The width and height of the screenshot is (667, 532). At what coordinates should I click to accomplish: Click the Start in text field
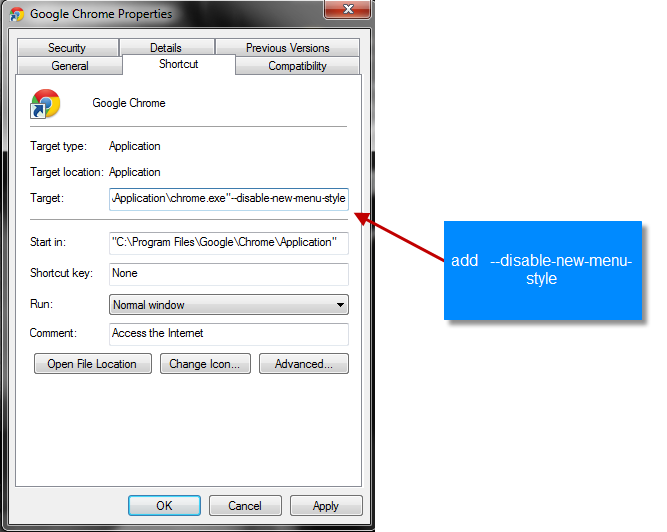(x=229, y=243)
